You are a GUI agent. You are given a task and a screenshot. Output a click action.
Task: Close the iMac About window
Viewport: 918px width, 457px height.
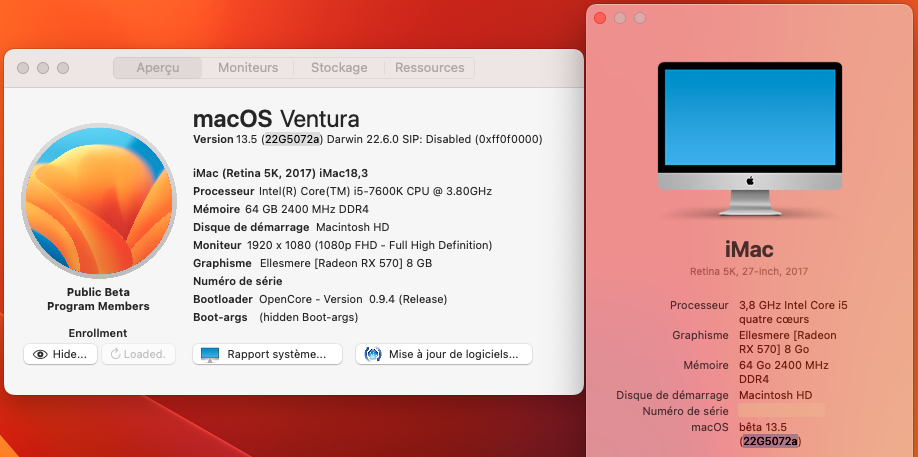600,18
